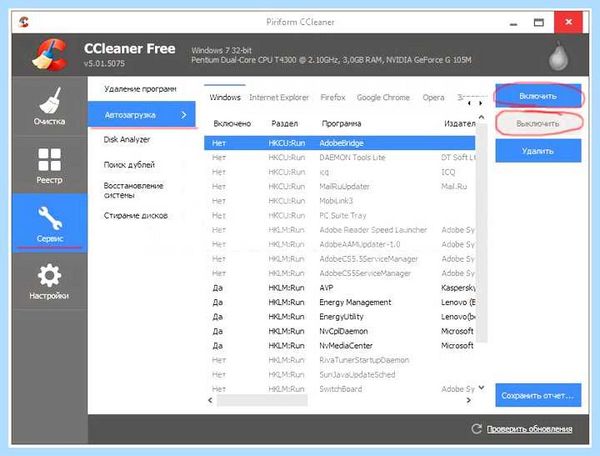Select AdobeCS5ServiceManager entry
Image resolution: width=600 pixels, height=456 pixels.
click(x=340, y=274)
